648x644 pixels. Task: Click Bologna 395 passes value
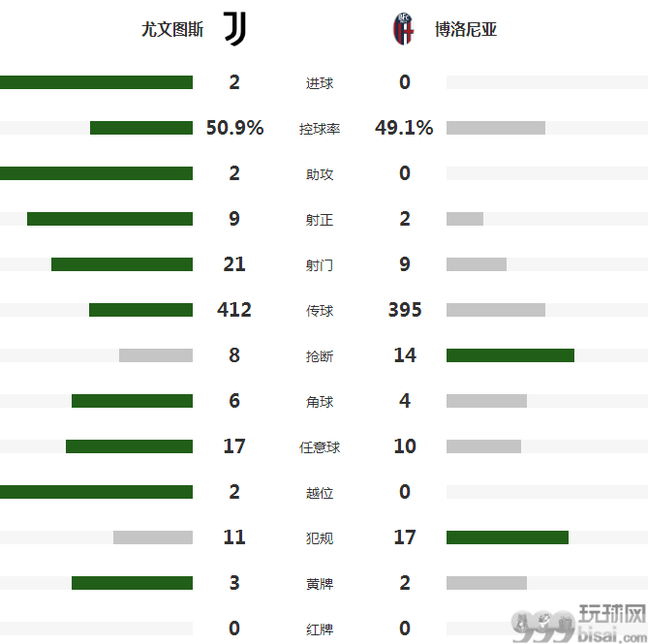point(405,310)
